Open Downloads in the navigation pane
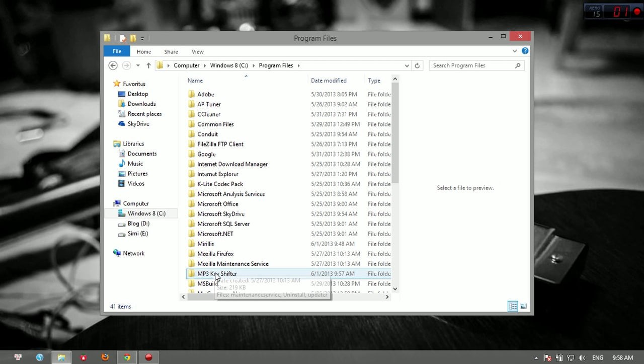Viewport: 644px width, 364px height. [x=141, y=104]
